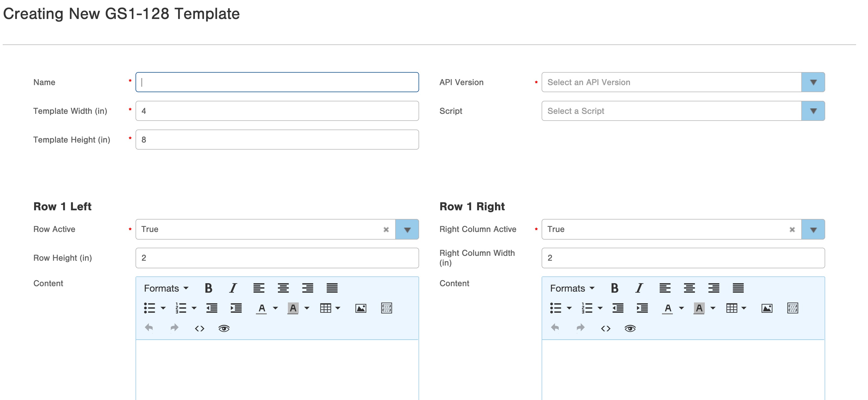Open table menu in Row 1 Right editor
Image resolution: width=868 pixels, height=400 pixels.
(736, 308)
